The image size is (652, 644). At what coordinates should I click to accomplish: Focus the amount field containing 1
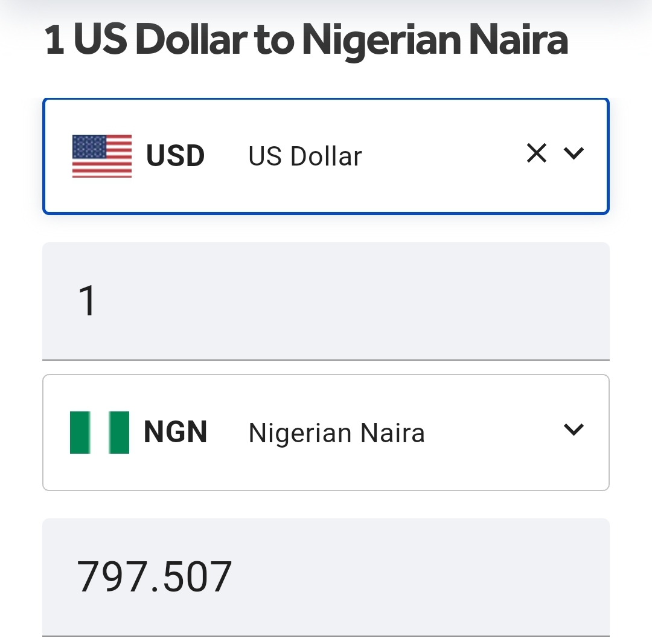[x=326, y=301]
